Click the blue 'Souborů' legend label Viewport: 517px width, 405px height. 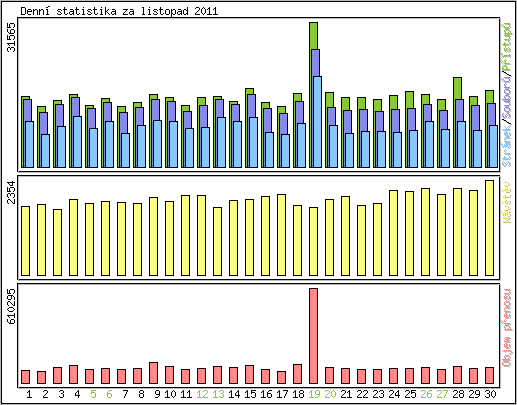tap(507, 97)
